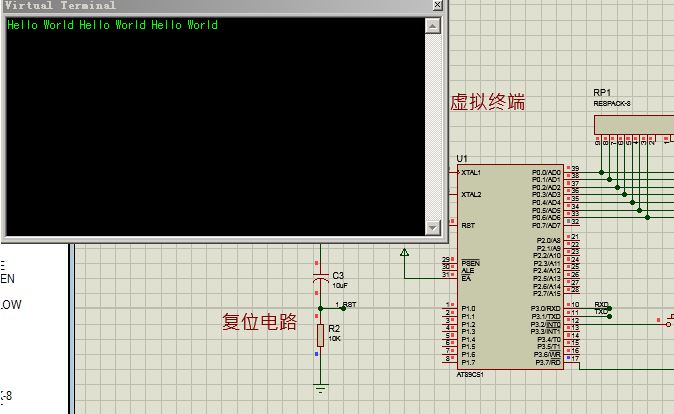Click the XTAL1 pin on U1
Screen dimensions: 674x414
pos(471,172)
